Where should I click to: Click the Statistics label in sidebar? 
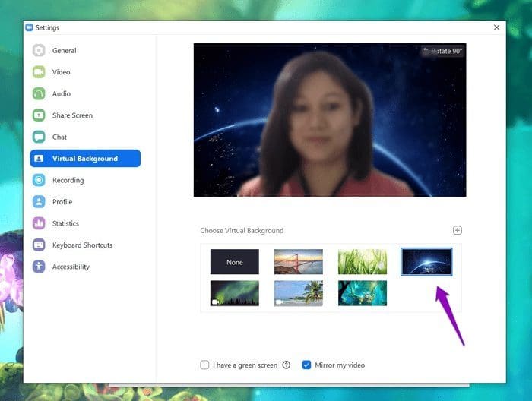(x=65, y=223)
